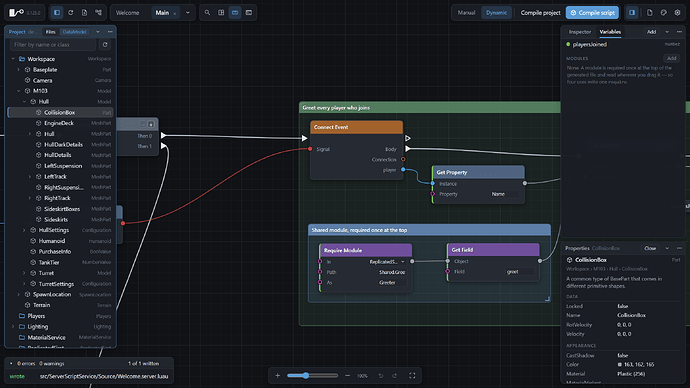The width and height of the screenshot is (690, 388).
Task: Switch to the Inspector tab
Action: pos(580,32)
